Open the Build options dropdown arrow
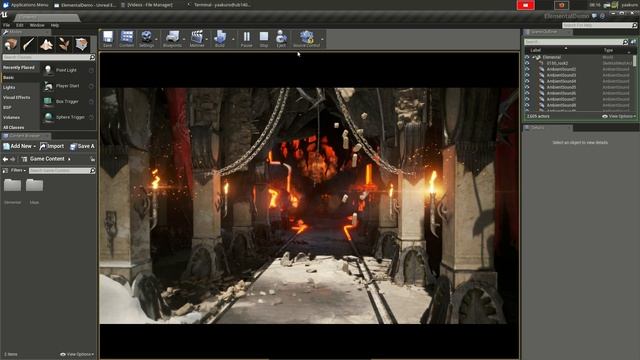The image size is (640, 360). 233,40
